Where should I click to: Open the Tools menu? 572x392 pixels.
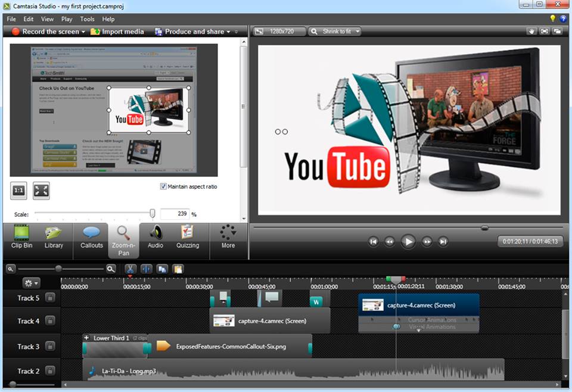(87, 19)
